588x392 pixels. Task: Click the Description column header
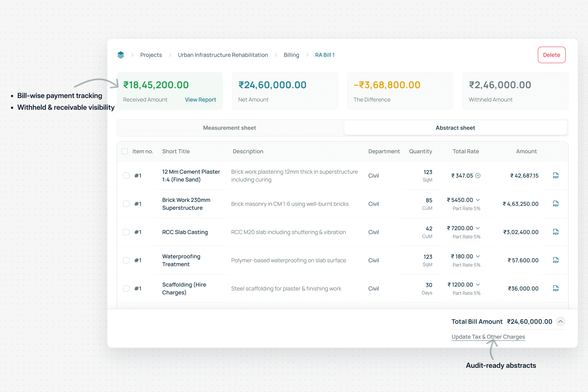point(248,151)
